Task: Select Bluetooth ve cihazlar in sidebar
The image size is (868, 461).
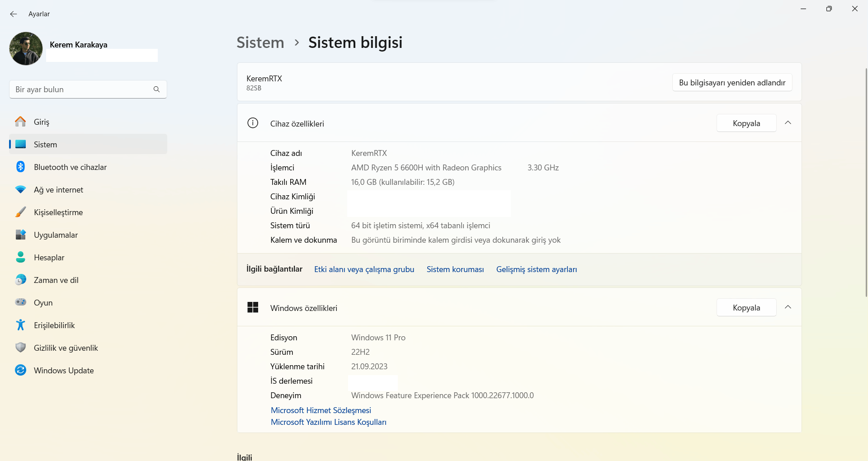Action: [x=88, y=167]
